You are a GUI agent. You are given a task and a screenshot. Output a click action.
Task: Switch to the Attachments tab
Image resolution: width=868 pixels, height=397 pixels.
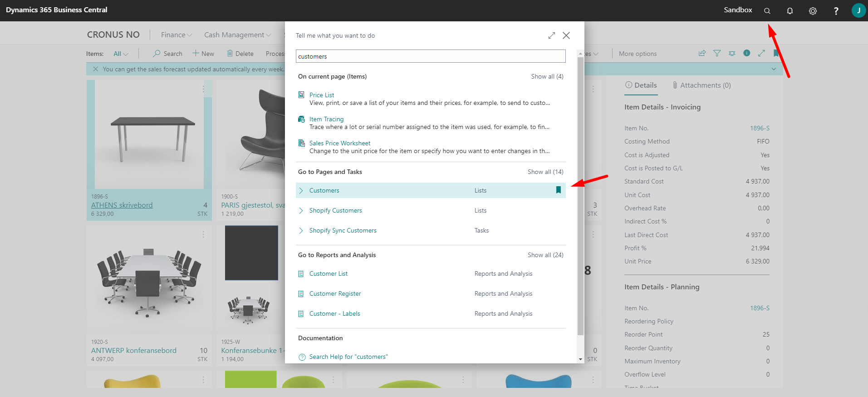pos(701,85)
